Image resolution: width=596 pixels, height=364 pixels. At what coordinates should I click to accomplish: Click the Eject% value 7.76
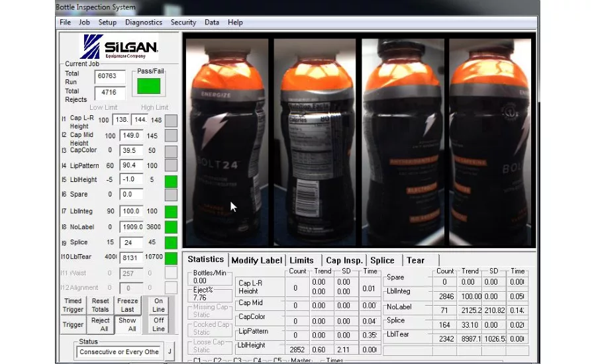tap(200, 298)
